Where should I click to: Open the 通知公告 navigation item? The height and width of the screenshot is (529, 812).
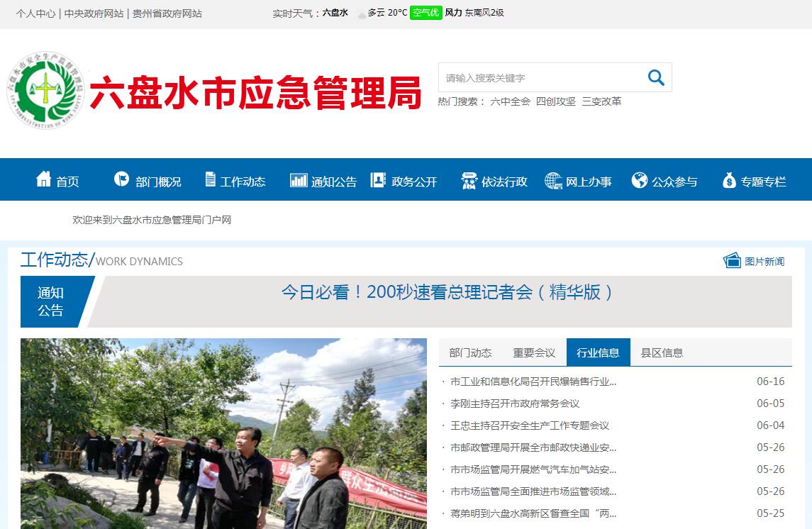(334, 182)
